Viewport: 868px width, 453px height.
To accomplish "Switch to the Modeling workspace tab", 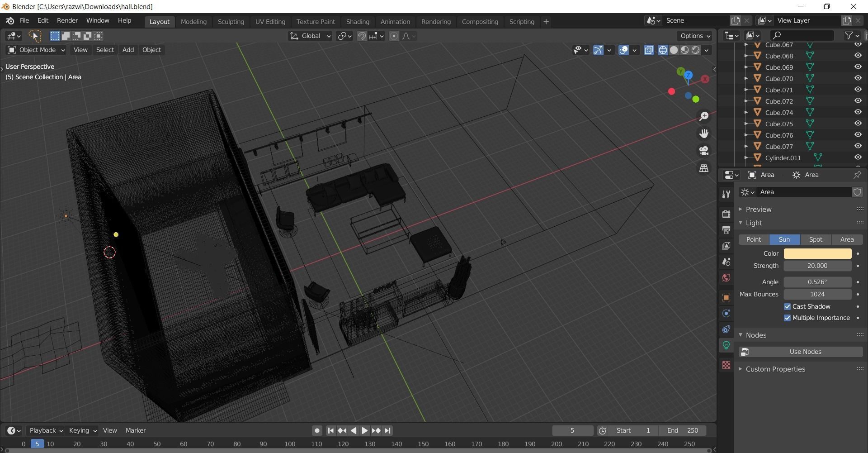I will [x=193, y=22].
